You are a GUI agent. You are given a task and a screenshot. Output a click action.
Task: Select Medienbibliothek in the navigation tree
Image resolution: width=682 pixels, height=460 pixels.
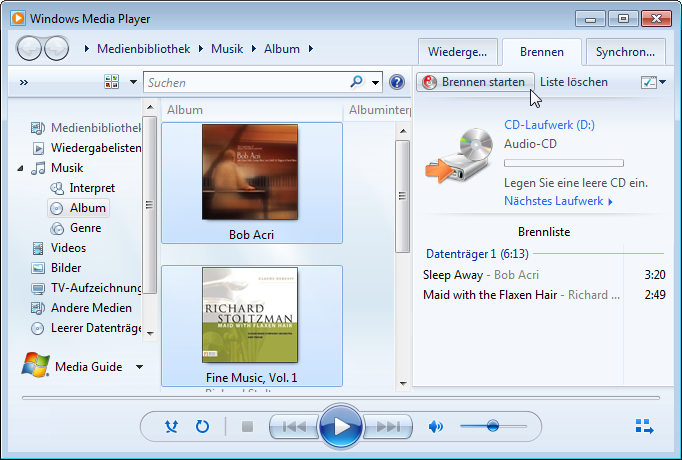coord(86,128)
